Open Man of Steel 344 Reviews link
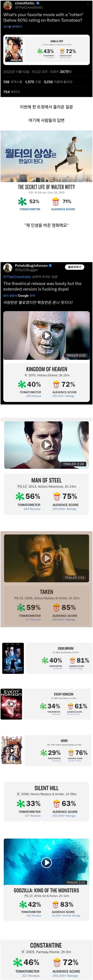 32,509
